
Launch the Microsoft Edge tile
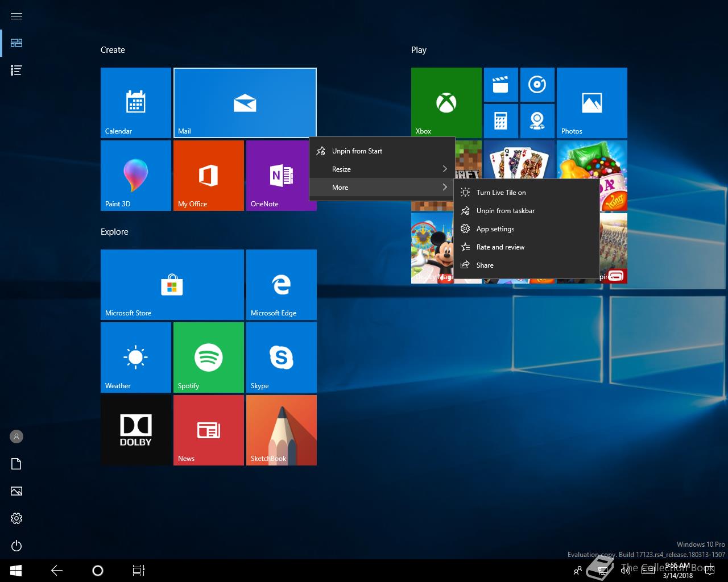[x=282, y=285]
